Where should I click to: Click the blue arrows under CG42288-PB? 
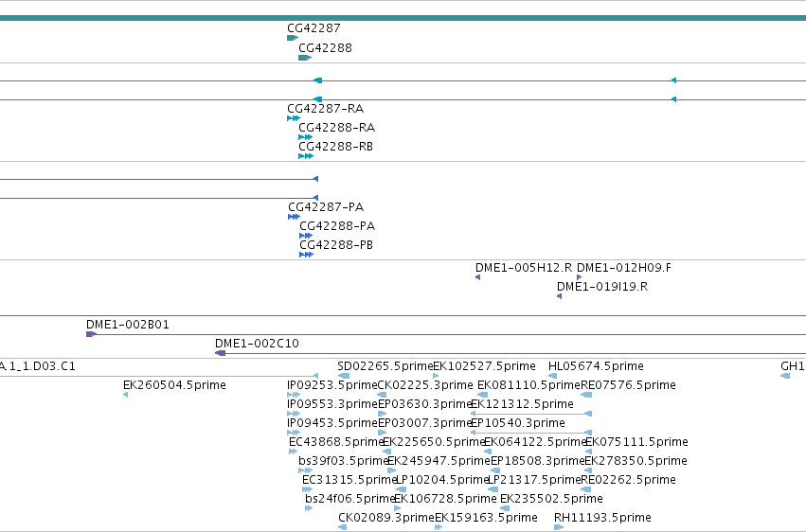[306, 255]
